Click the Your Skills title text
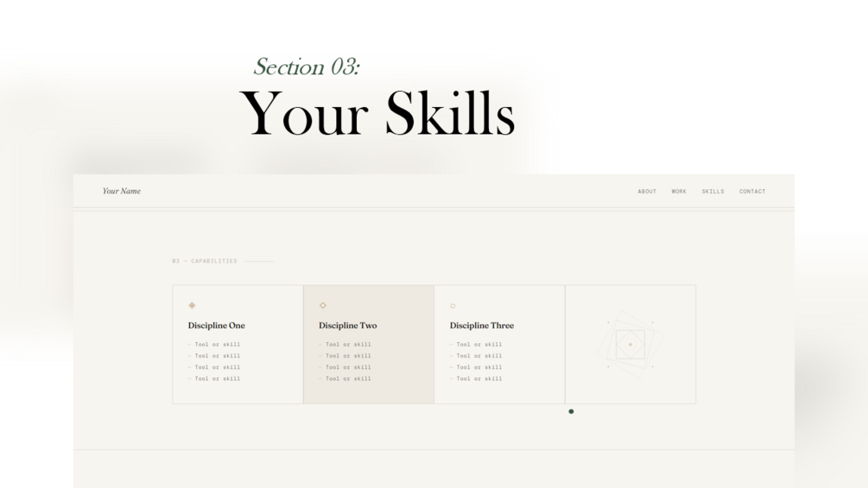The width and height of the screenshot is (868, 488). coord(377,113)
